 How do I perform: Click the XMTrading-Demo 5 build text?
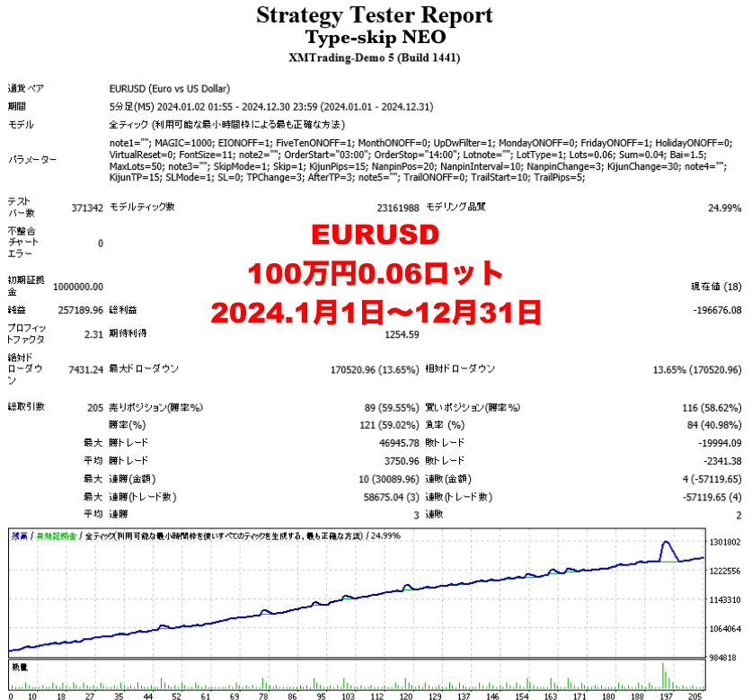point(375,58)
